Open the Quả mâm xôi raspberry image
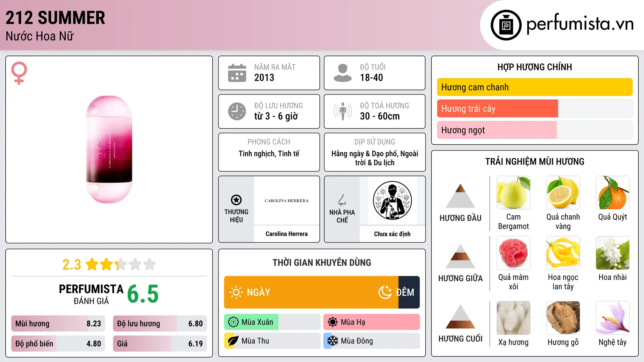 (x=514, y=253)
